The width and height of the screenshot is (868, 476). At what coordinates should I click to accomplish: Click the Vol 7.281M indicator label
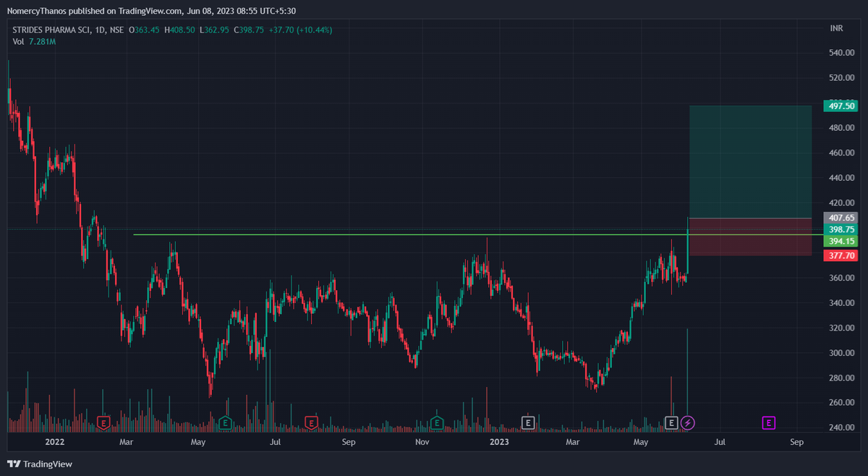[34, 42]
